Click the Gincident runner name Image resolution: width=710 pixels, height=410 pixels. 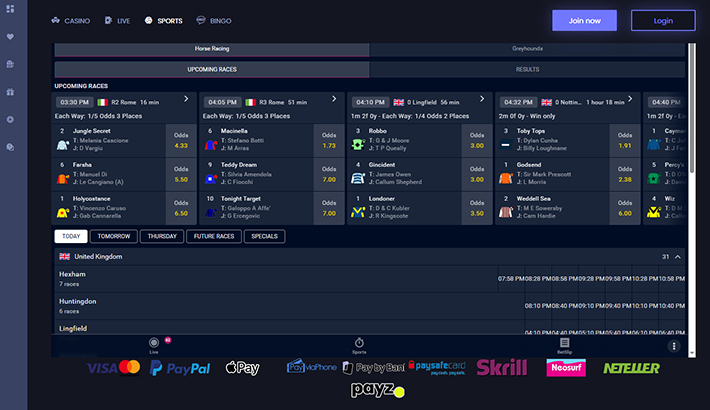382,165
